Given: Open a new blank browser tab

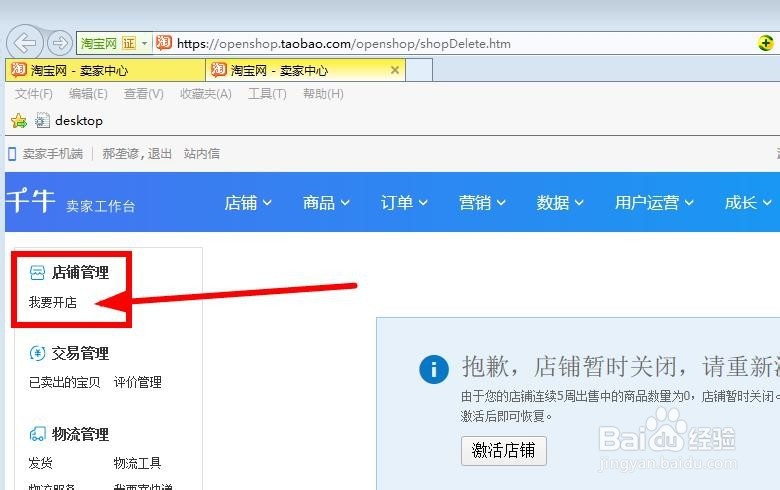Looking at the screenshot, I should click(x=419, y=70).
